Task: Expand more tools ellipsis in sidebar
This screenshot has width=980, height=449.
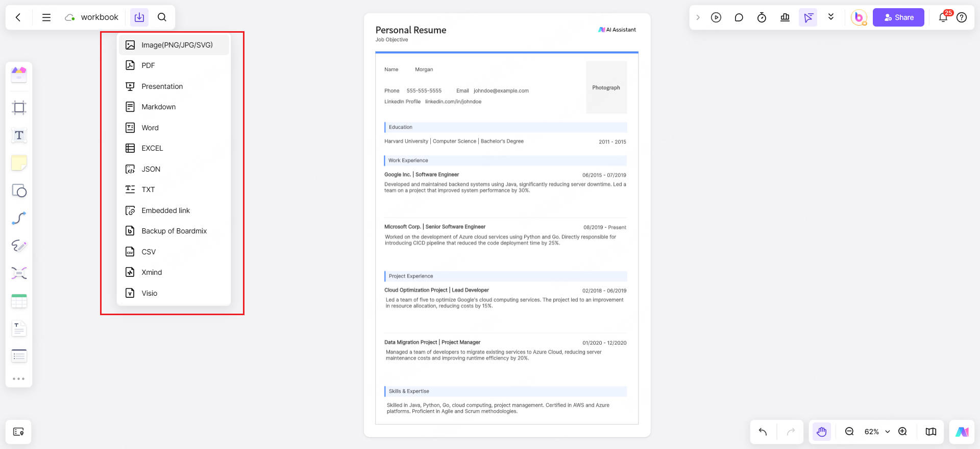Action: [19, 379]
